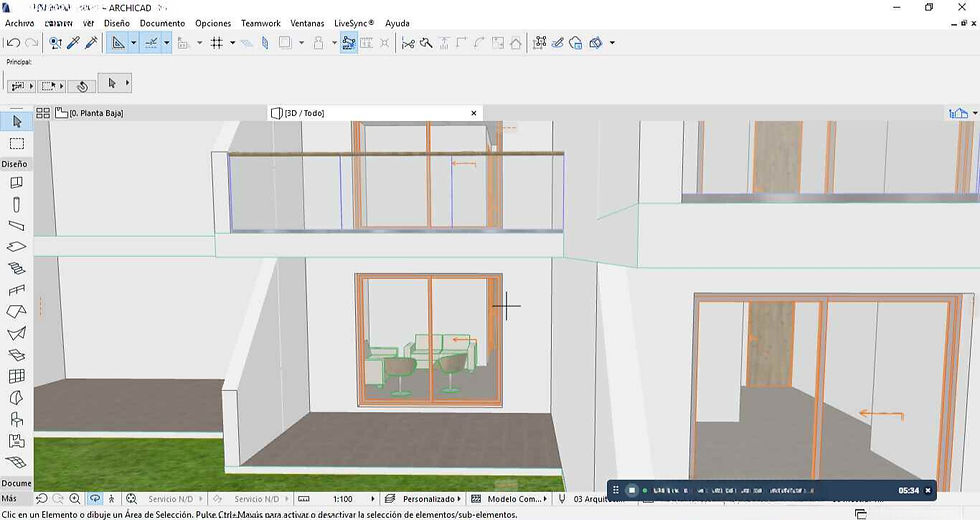
Task: Click the Eyedropper pick-up parameters icon
Action: click(73, 43)
